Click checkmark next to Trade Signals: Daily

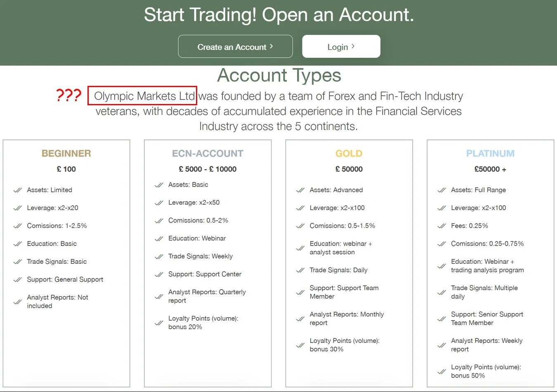(x=300, y=270)
